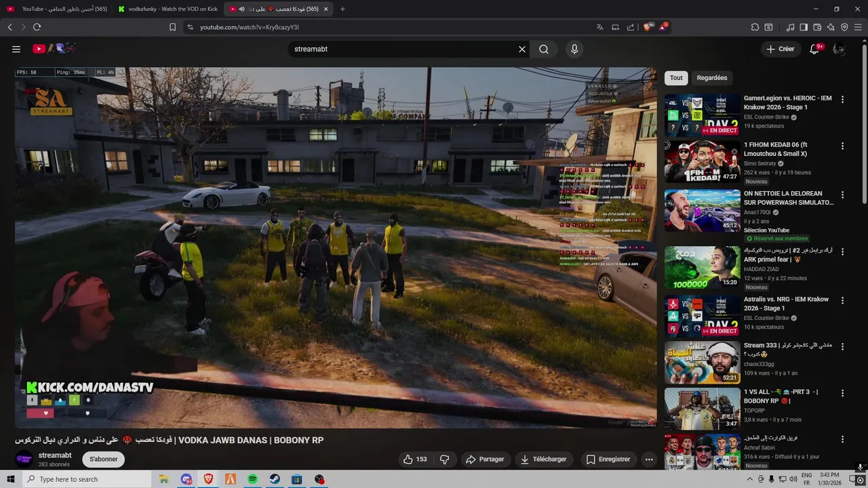Go back in browser history
The height and width of the screenshot is (488, 868).
click(9, 27)
